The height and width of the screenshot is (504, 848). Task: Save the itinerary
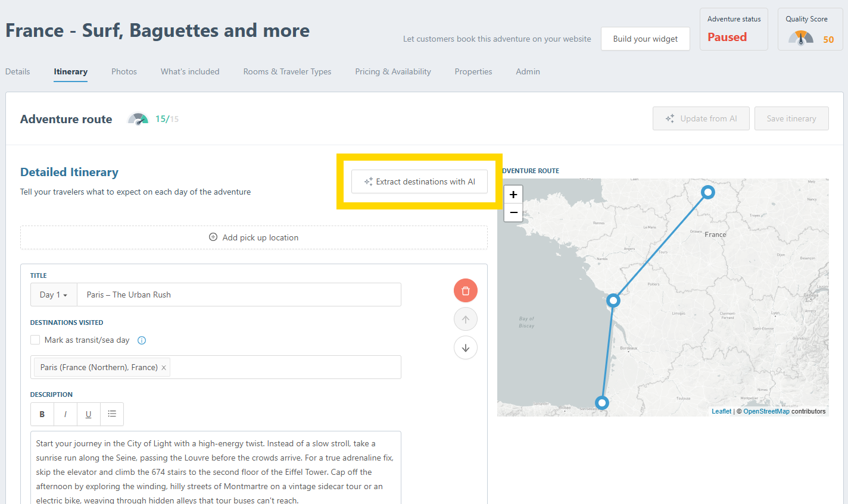coord(791,118)
